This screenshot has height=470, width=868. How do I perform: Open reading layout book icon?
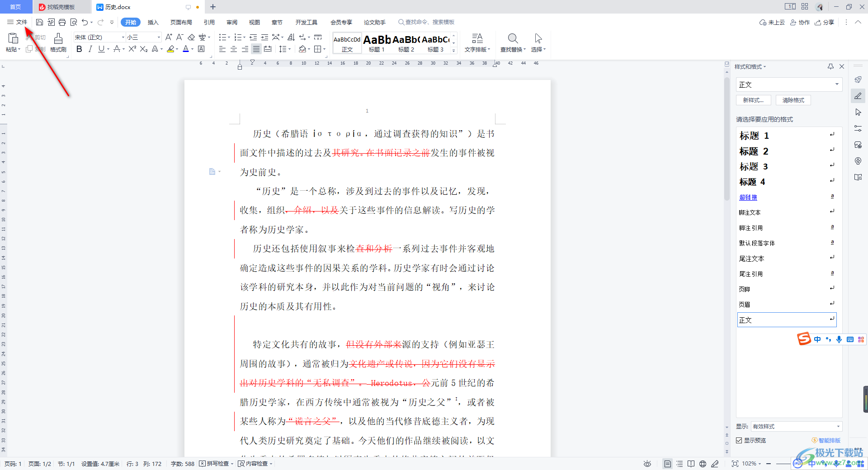click(691, 464)
